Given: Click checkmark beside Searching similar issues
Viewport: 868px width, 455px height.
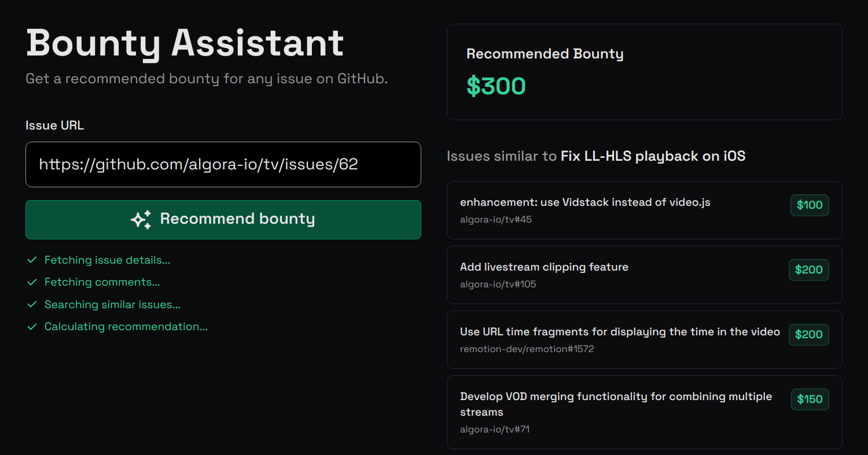Looking at the screenshot, I should click(32, 305).
